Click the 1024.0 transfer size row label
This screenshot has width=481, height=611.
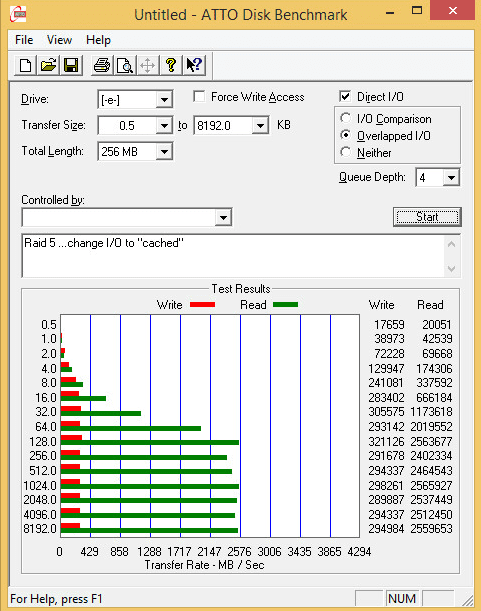(x=40, y=486)
